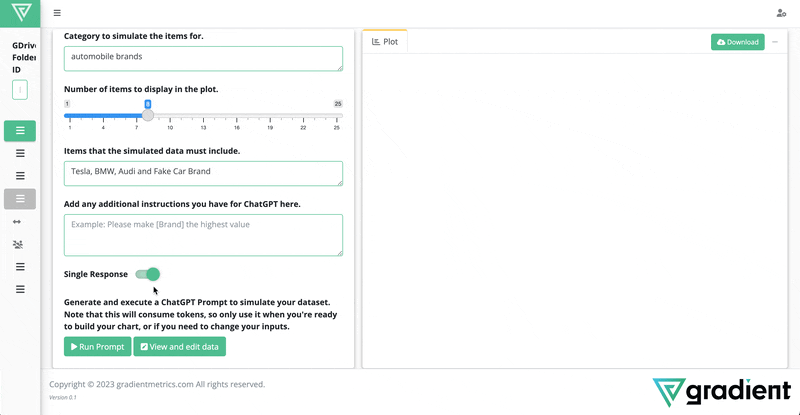Open the gradientmetrics.com footer link
This screenshot has width=800, height=415.
pos(155,384)
